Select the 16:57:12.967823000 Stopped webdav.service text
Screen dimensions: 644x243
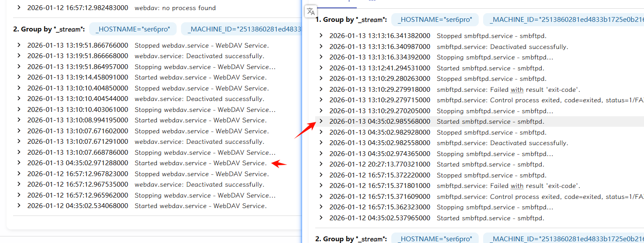pos(202,174)
